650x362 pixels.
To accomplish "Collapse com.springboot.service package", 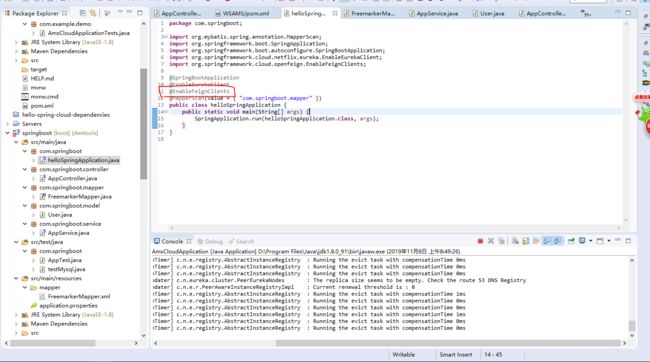I will [x=25, y=224].
